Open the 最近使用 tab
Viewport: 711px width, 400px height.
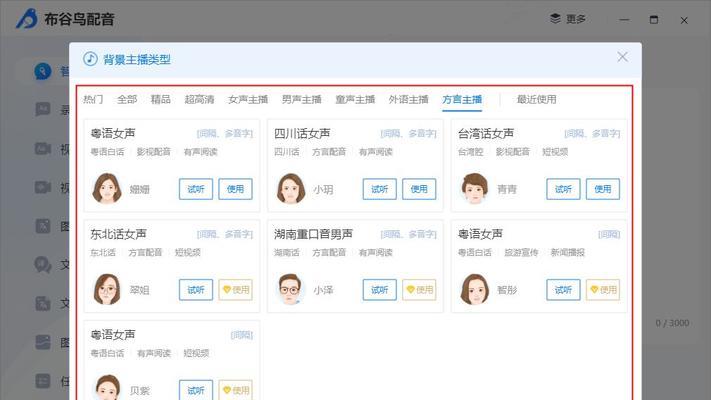(536, 99)
